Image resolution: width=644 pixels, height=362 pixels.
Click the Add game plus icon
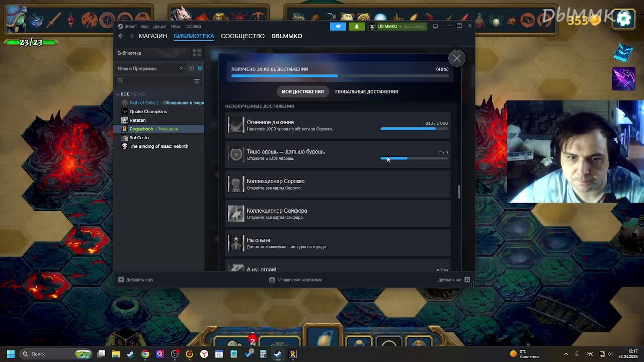pos(121,280)
